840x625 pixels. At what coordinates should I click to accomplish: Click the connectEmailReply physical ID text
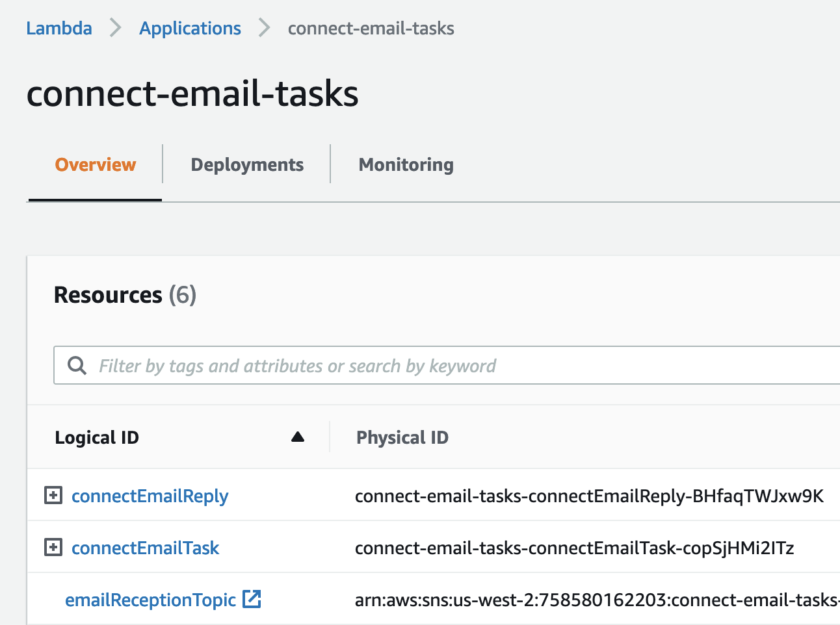point(589,496)
